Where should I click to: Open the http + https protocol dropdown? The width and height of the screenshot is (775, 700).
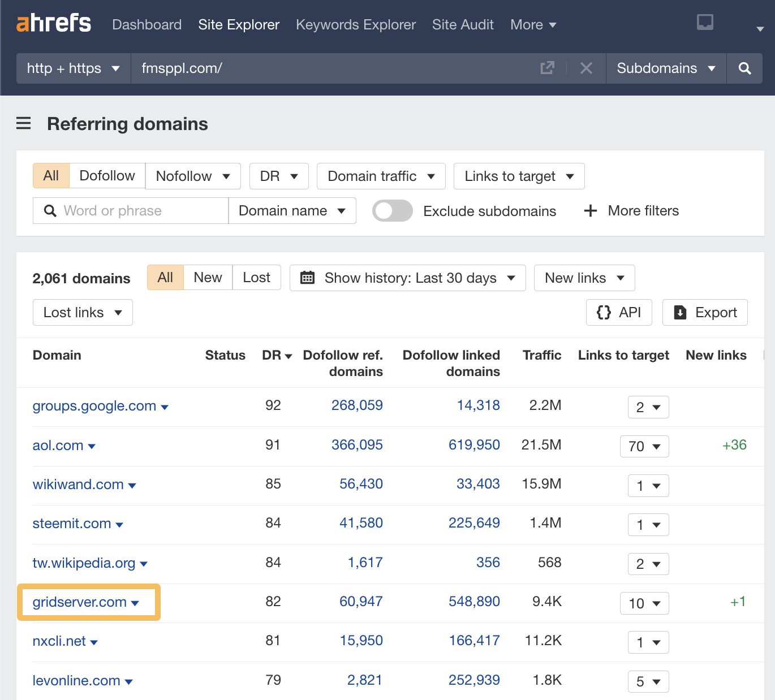72,68
